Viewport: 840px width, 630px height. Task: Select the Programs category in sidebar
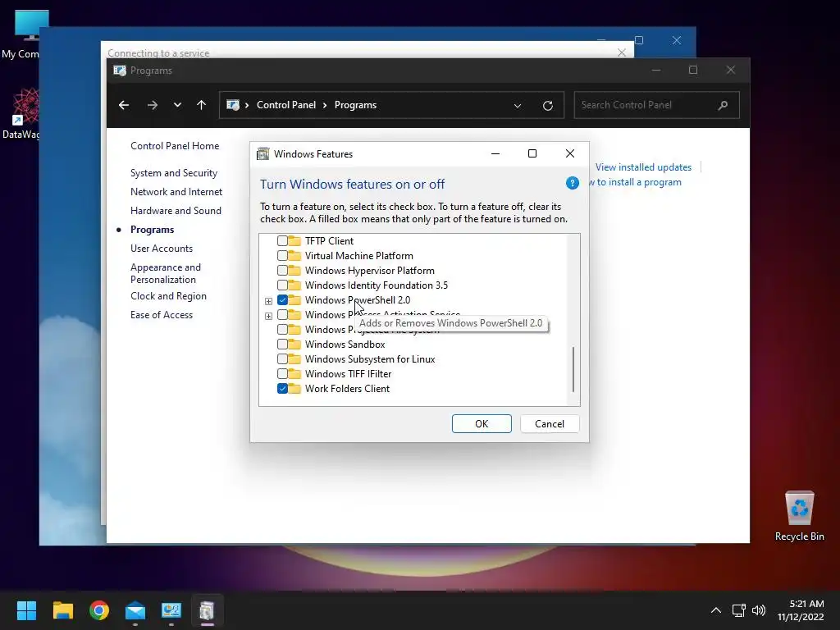point(152,230)
